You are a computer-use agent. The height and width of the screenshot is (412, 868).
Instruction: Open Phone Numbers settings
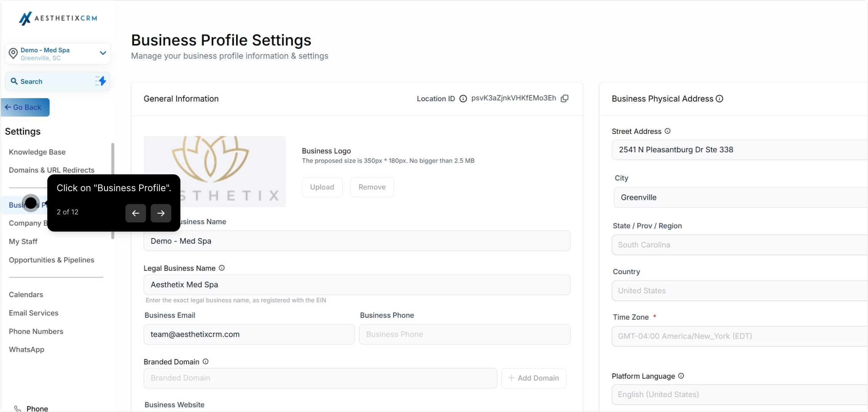pos(36,331)
